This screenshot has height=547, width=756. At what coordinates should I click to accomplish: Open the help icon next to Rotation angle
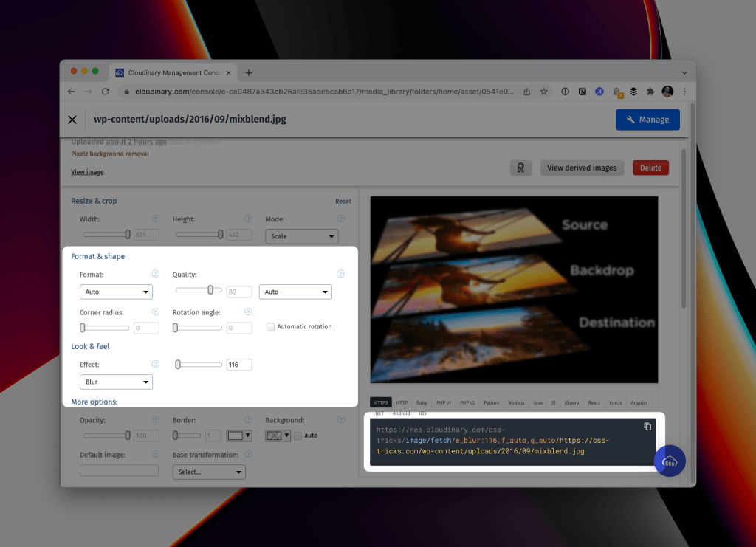tap(248, 312)
